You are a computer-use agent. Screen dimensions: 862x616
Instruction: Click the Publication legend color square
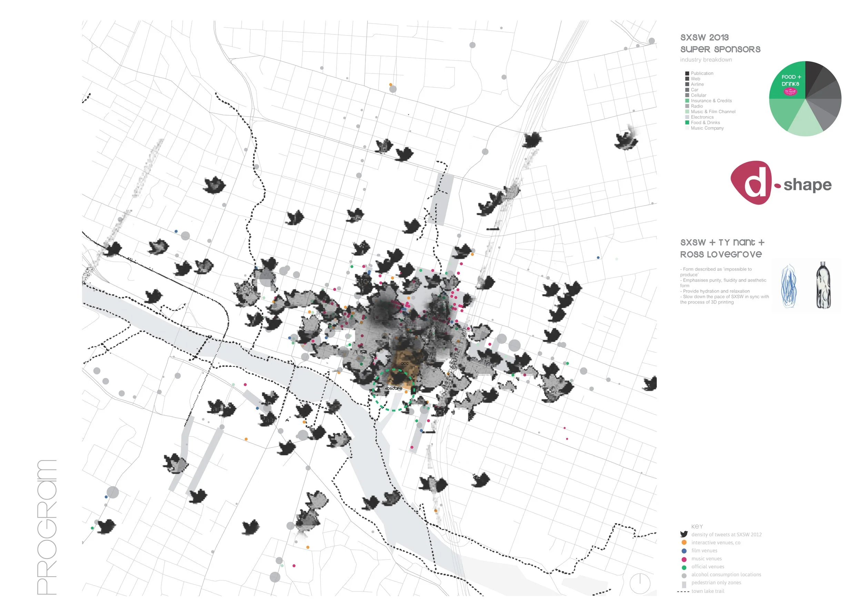click(x=687, y=73)
